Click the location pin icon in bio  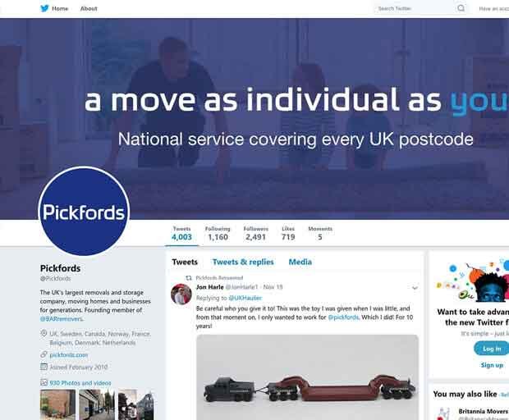44,333
